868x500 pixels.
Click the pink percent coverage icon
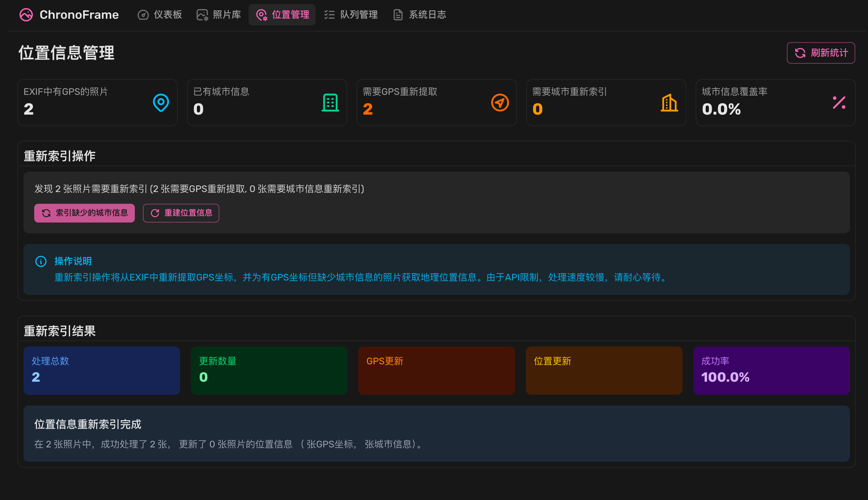pyautogui.click(x=839, y=102)
